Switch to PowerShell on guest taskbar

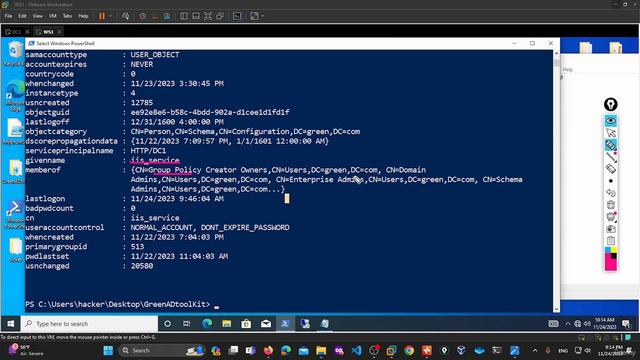click(x=285, y=324)
